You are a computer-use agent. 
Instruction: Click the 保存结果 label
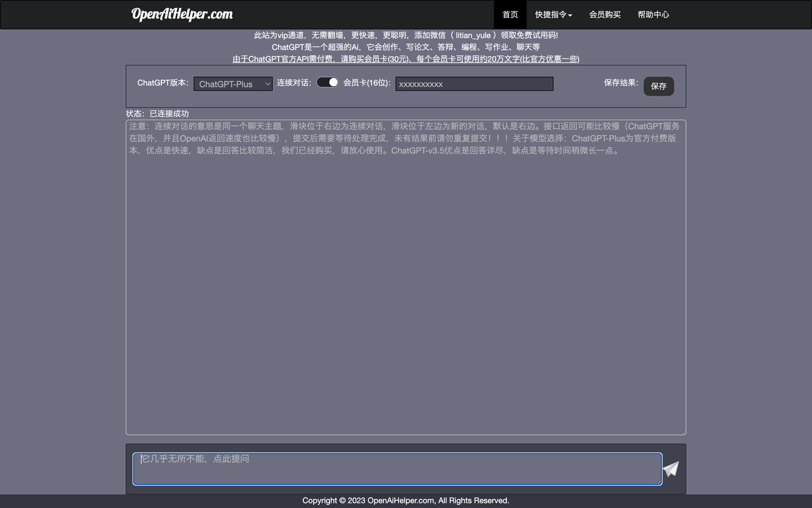[x=621, y=82]
